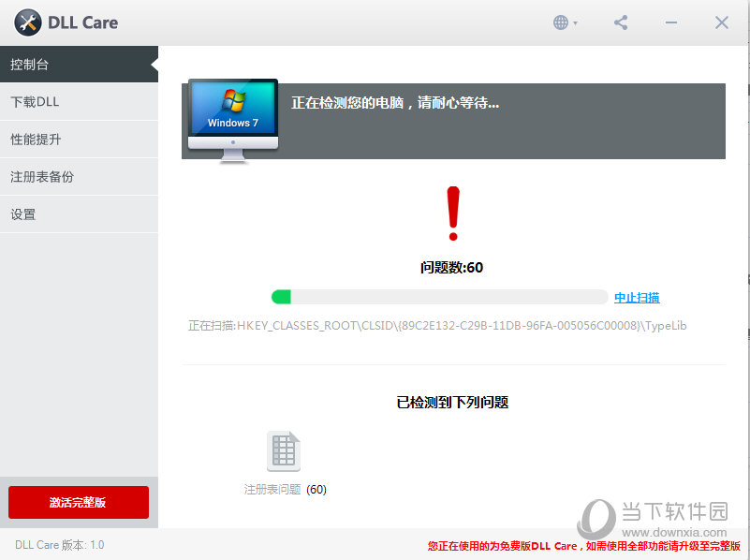The image size is (750, 560).
Task: Click the red exclamation warning icon
Action: point(453,214)
